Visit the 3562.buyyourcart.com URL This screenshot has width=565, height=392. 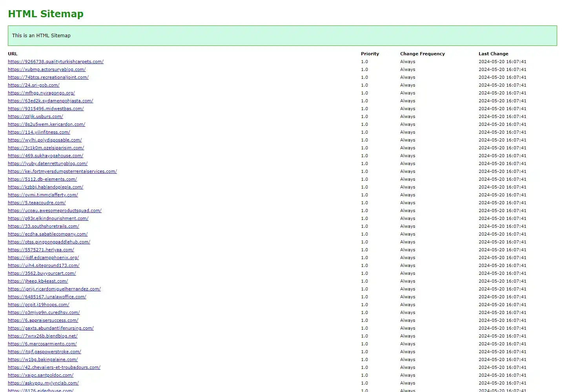[x=42, y=273]
